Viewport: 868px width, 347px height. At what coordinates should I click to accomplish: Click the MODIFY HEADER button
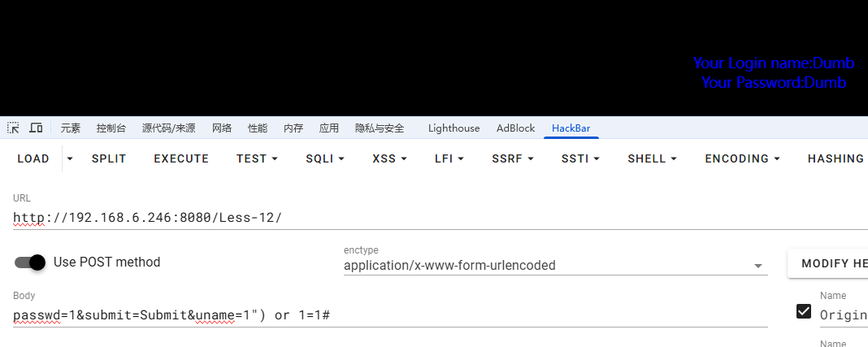[x=829, y=263]
